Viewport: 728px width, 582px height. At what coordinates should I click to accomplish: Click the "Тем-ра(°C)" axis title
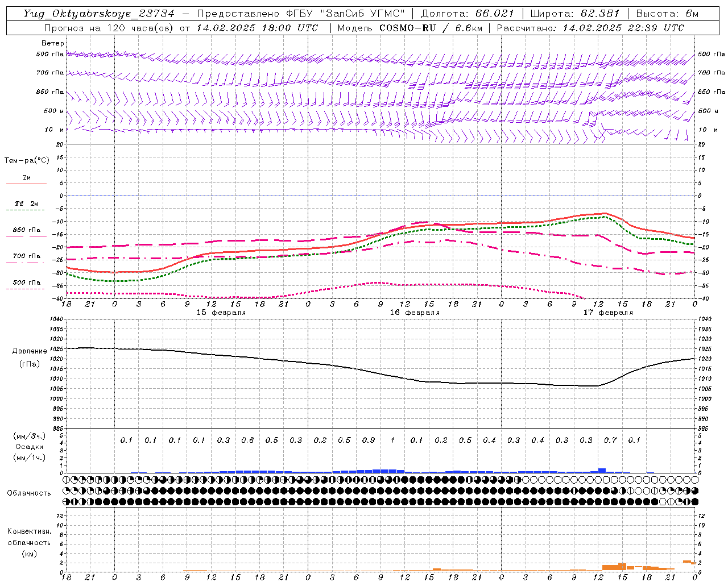(x=27, y=161)
